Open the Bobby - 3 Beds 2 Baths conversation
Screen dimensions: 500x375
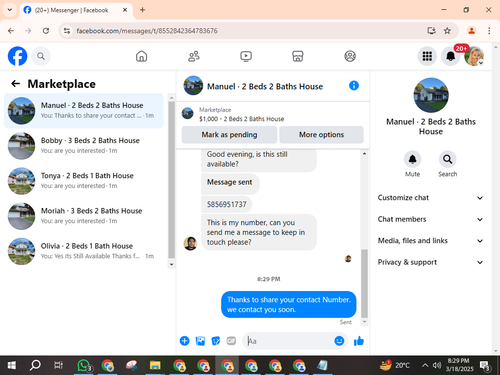[84, 146]
